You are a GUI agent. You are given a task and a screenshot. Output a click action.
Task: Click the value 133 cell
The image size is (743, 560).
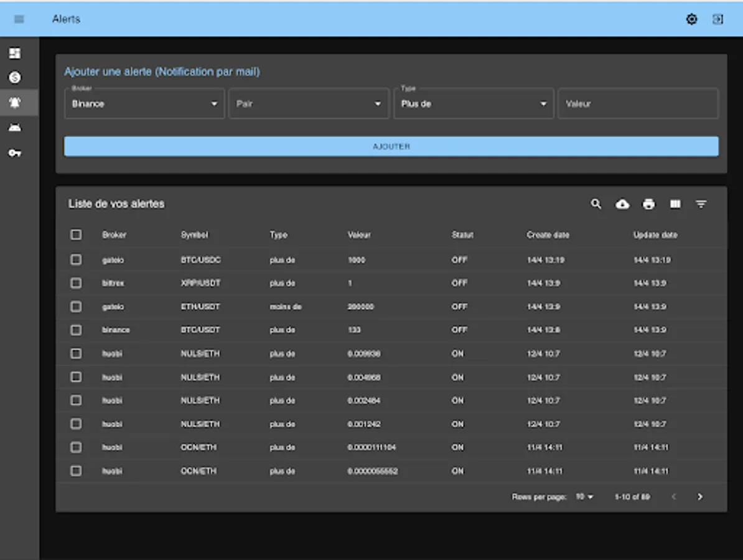(x=354, y=330)
